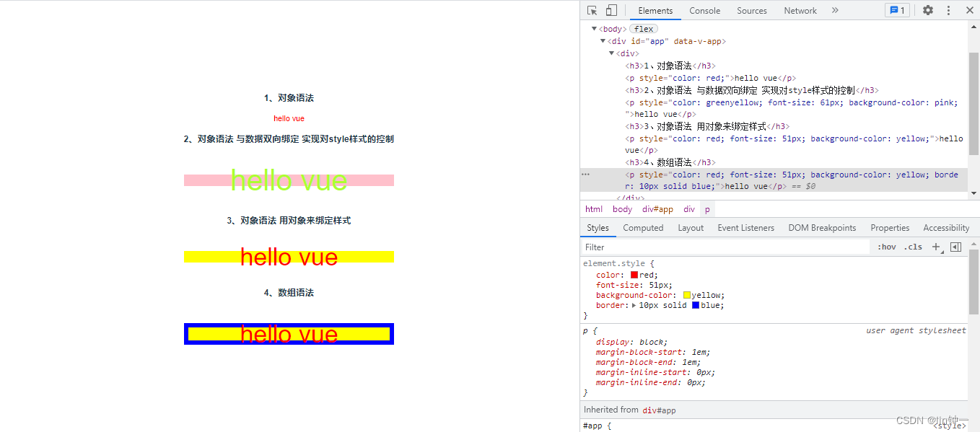
Task: Open DevTools settings gear
Action: 928,10
